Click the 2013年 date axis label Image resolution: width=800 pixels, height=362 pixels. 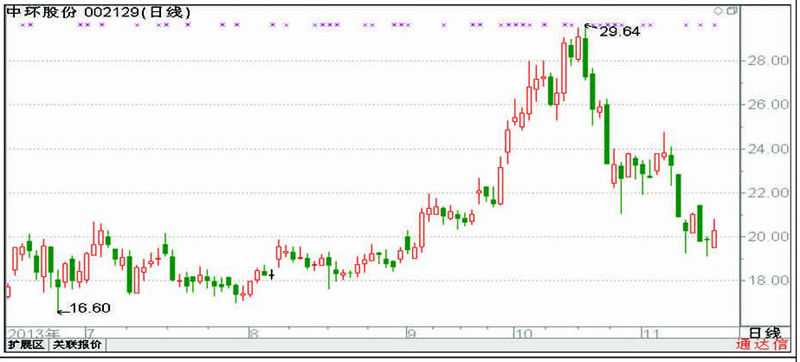click(x=33, y=333)
